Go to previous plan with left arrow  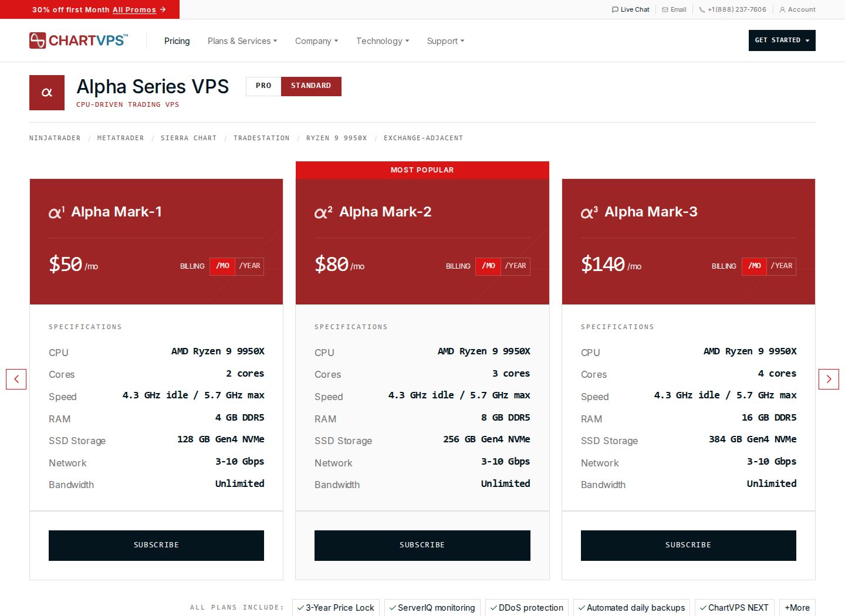(16, 379)
